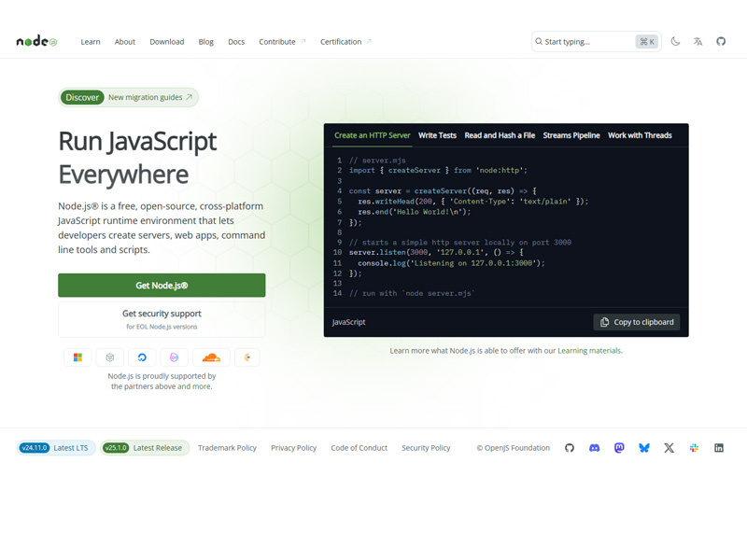747x560 pixels.
Task: Open the X icon in the footer
Action: point(669,448)
